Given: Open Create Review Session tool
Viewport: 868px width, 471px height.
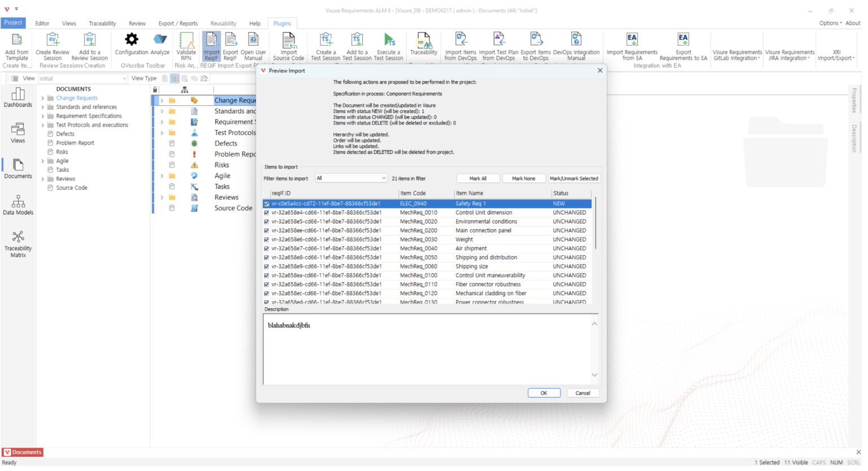Looking at the screenshot, I should click(53, 47).
